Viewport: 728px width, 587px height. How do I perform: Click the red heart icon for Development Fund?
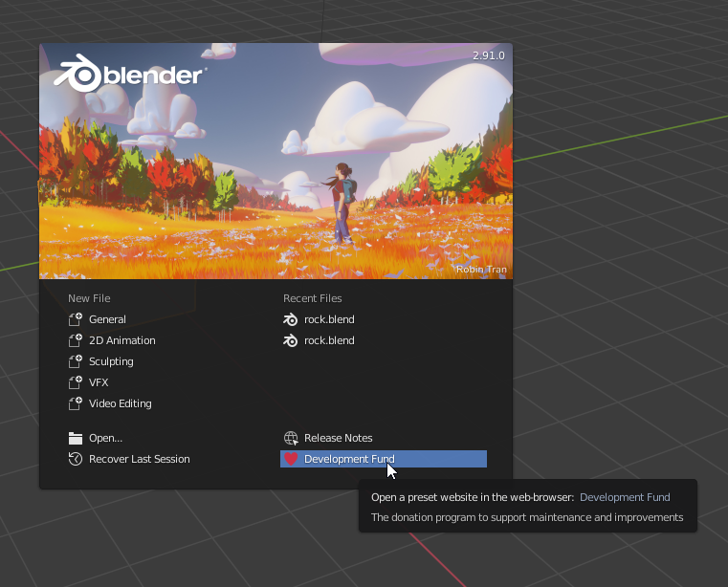[291, 459]
